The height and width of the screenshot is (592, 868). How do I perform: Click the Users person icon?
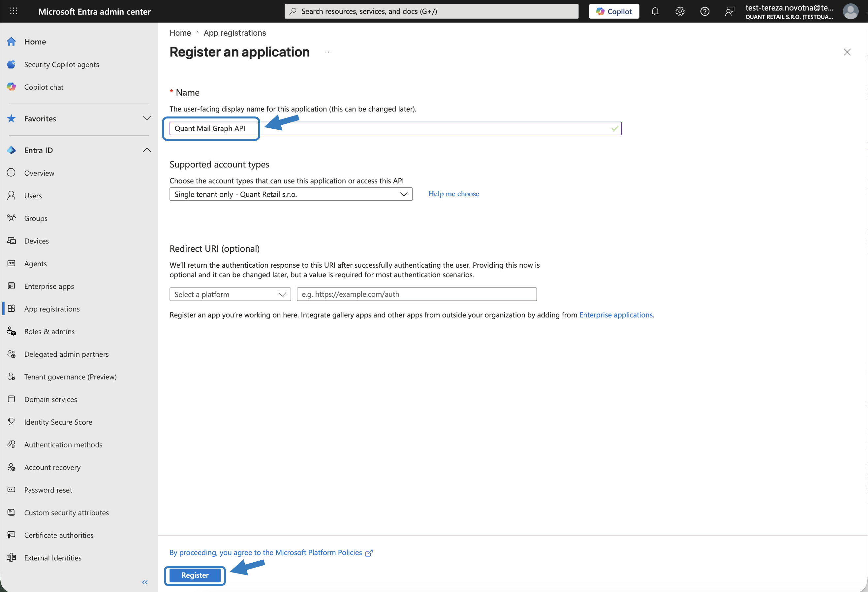[11, 195]
